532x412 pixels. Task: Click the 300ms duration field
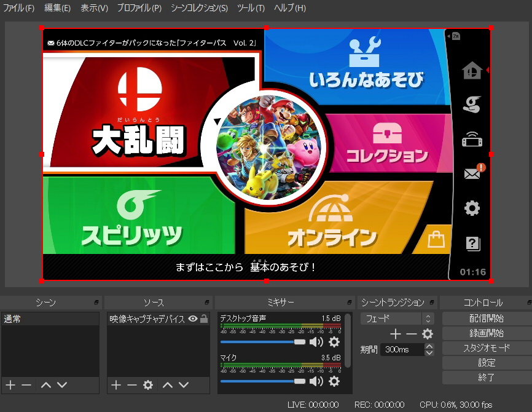(x=402, y=349)
